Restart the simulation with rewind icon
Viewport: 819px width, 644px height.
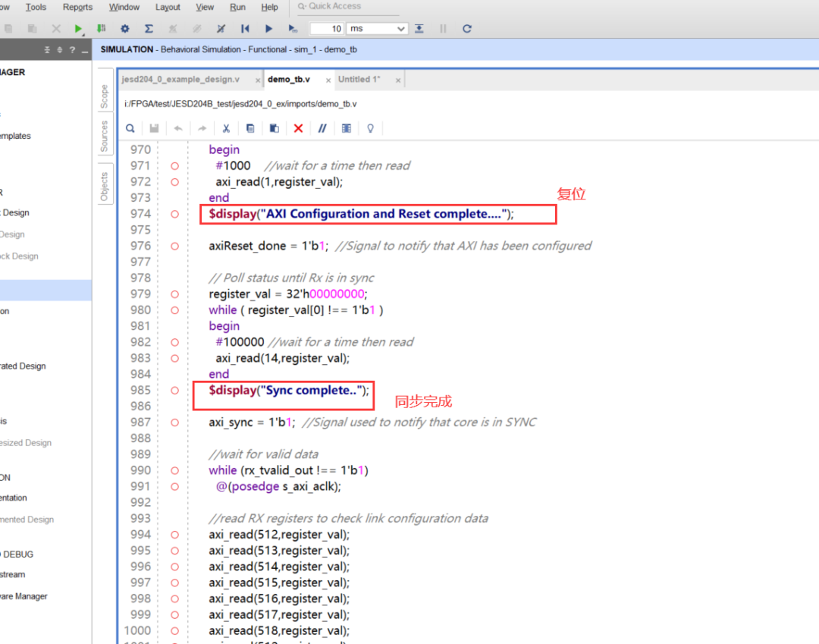click(x=245, y=29)
